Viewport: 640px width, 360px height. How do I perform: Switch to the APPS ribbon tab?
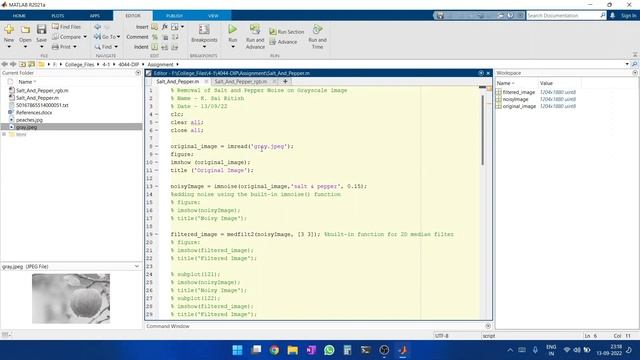point(95,16)
